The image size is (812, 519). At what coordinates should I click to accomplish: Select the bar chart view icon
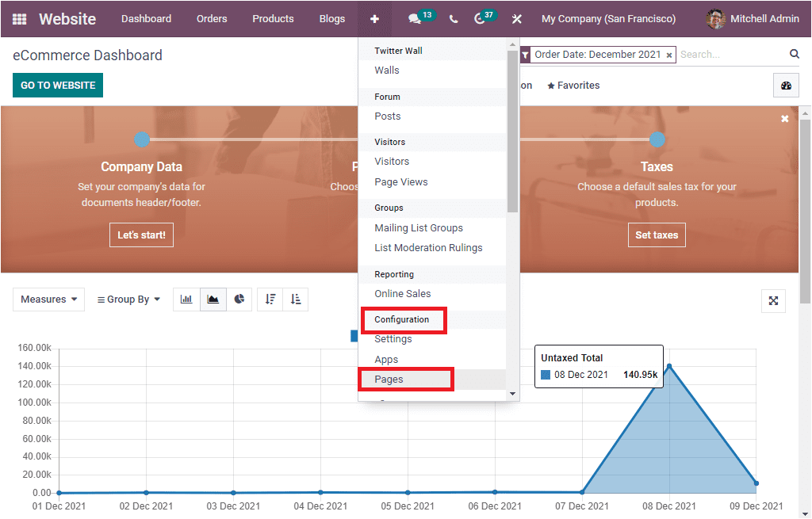[x=187, y=299]
